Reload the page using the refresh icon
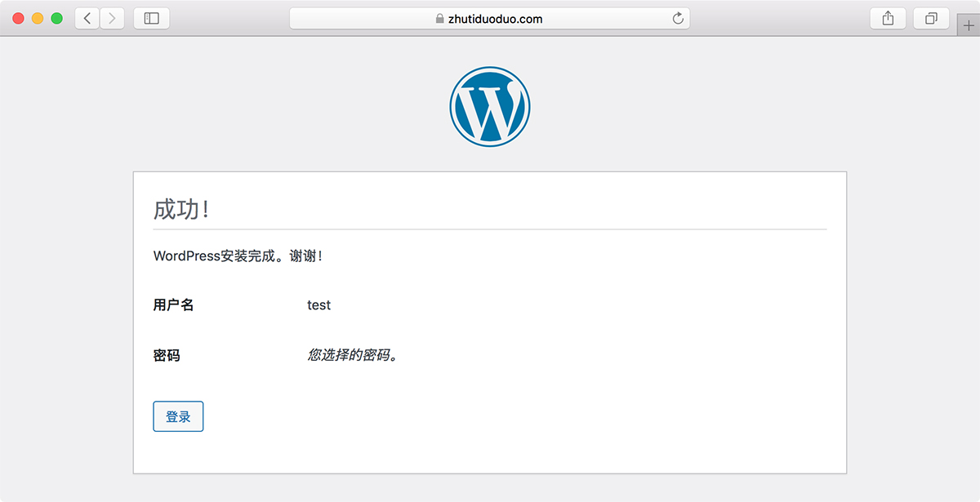 (x=678, y=19)
